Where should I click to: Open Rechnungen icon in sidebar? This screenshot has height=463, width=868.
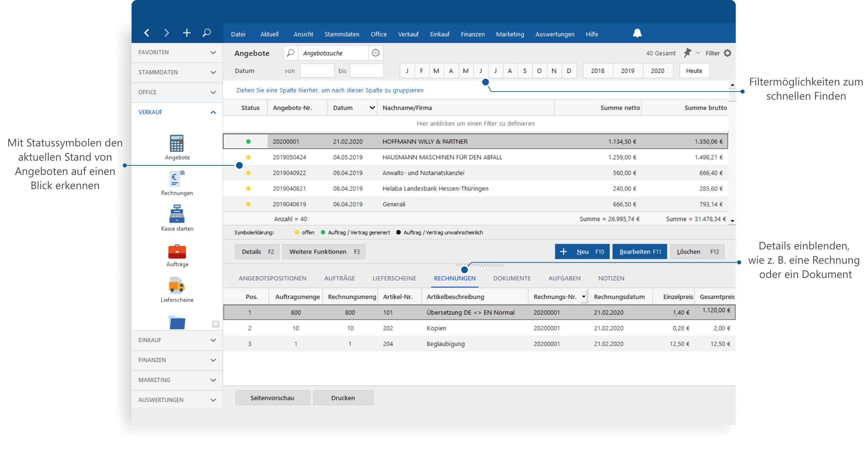(177, 179)
